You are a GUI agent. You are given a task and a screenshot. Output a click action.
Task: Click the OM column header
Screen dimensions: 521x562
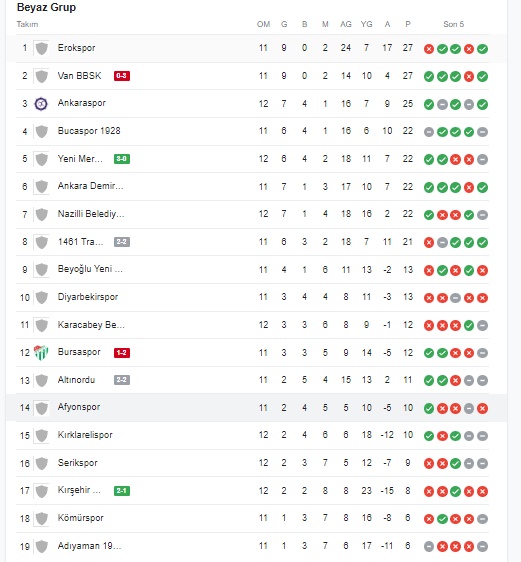click(263, 24)
